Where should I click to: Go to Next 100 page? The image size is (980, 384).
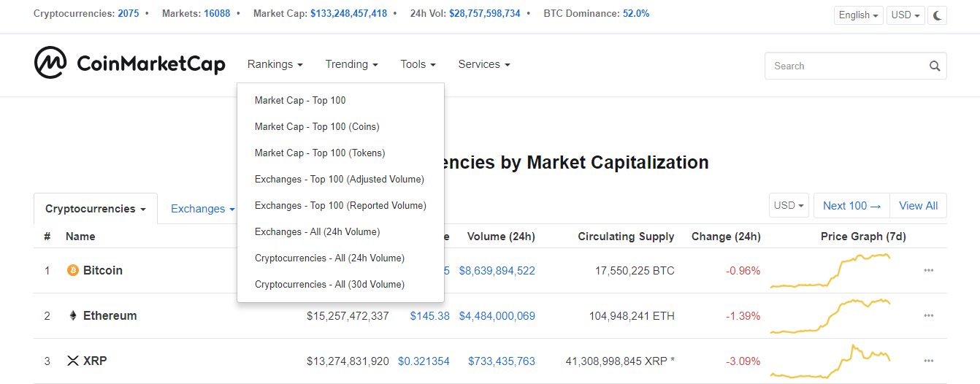(851, 206)
